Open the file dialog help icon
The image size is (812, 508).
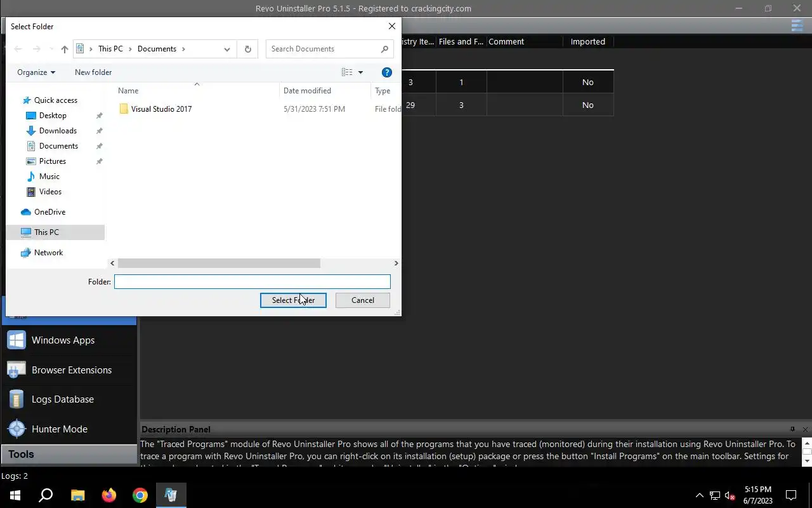click(x=387, y=72)
